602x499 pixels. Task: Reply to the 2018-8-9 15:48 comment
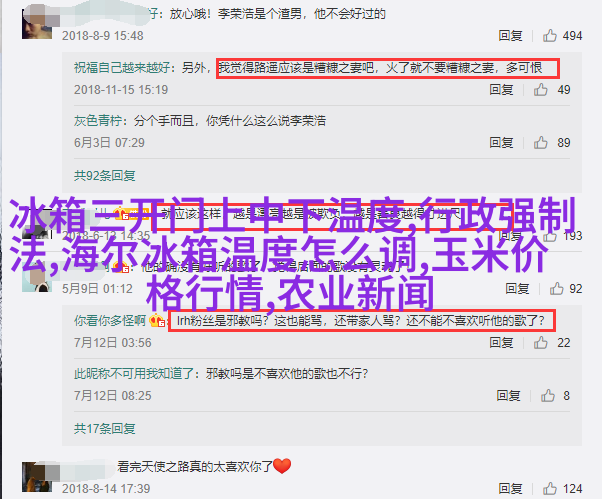510,36
